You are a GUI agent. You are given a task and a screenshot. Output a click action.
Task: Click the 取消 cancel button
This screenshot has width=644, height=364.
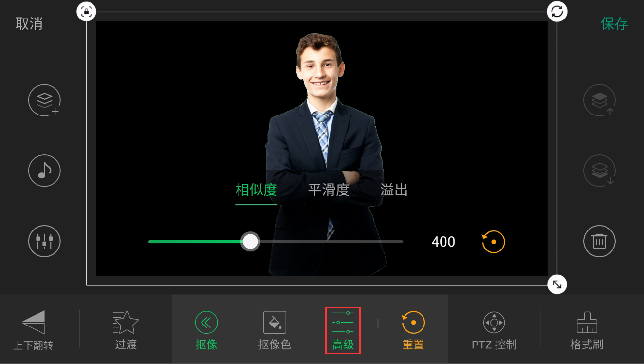click(29, 23)
